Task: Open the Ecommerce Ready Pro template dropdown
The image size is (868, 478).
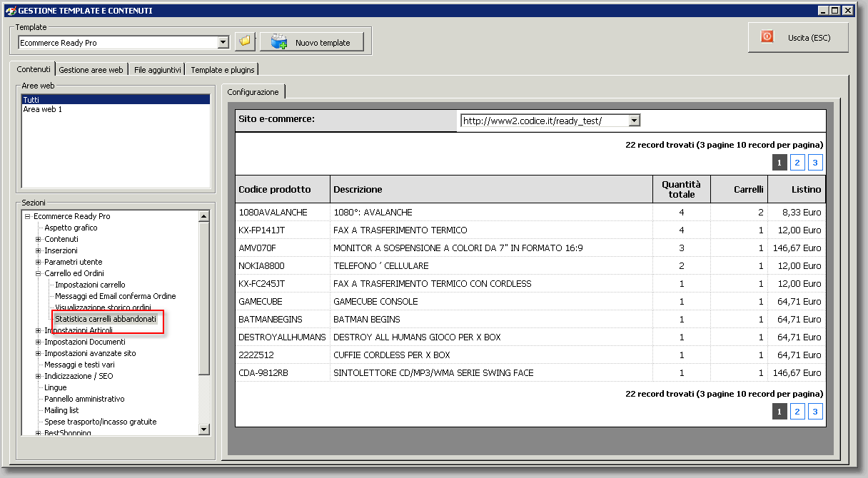Action: tap(223, 42)
